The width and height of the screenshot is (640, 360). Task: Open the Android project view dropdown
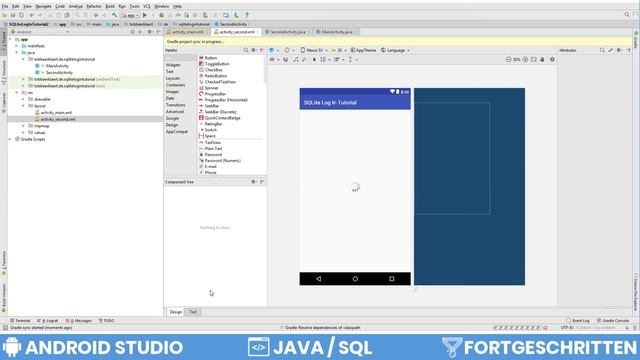point(40,31)
